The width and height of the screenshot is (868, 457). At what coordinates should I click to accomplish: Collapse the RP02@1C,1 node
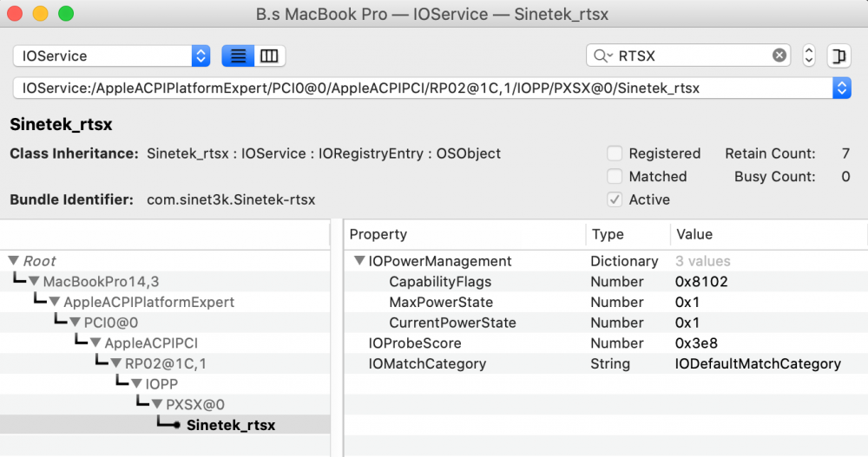pos(115,363)
